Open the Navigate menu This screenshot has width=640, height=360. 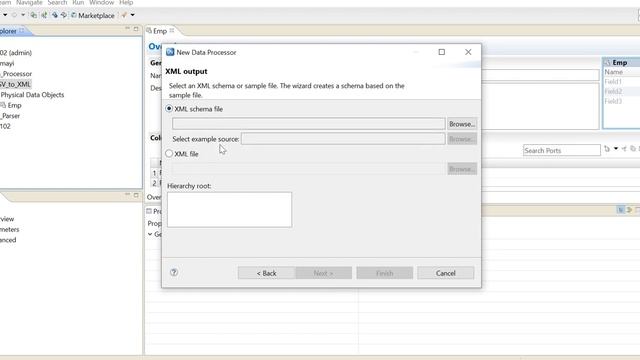tap(29, 2)
